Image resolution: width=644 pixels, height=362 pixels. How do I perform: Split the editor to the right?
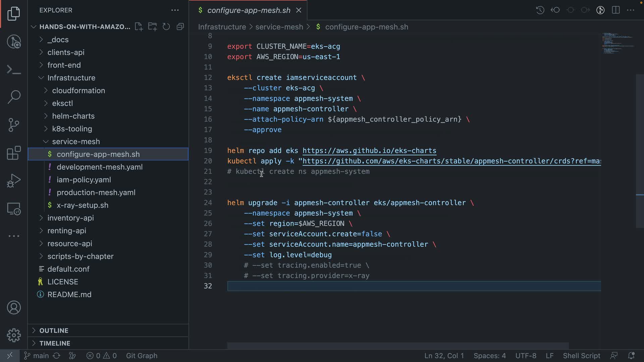[x=615, y=10]
